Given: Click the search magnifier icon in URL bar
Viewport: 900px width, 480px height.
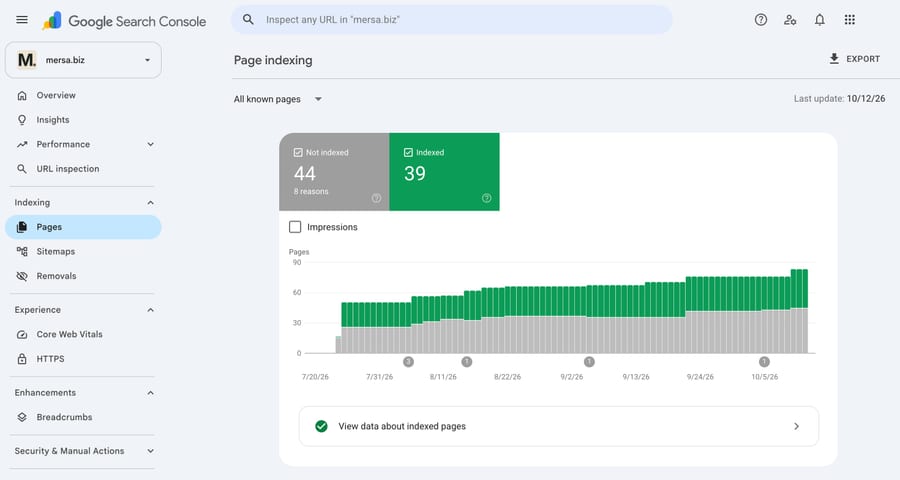Looking at the screenshot, I should tap(248, 20).
